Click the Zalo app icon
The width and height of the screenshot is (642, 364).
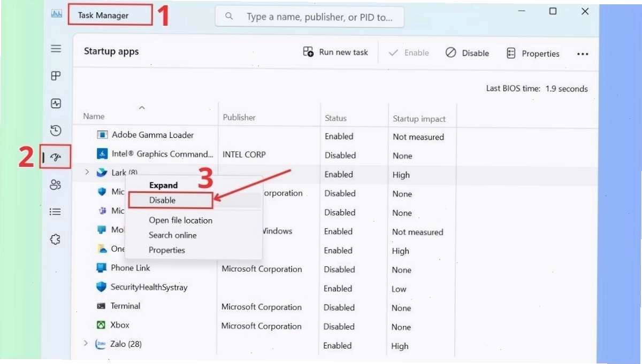(101, 344)
